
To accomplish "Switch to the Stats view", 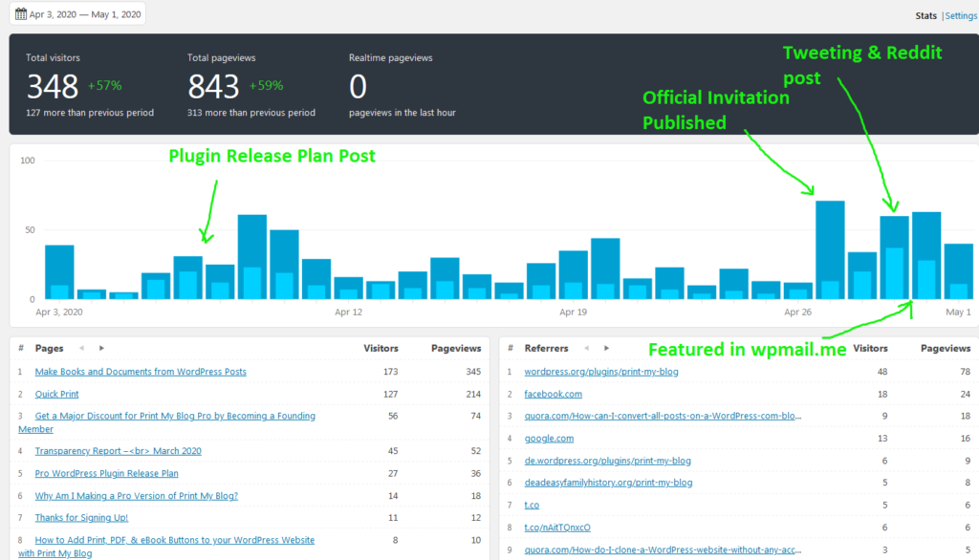I will tap(925, 15).
